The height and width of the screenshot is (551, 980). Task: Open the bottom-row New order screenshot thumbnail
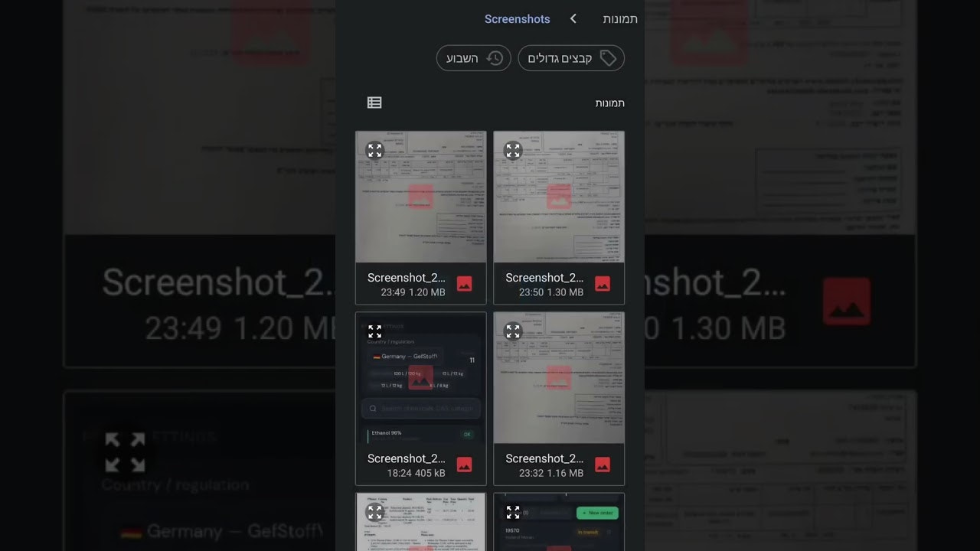pos(559,522)
